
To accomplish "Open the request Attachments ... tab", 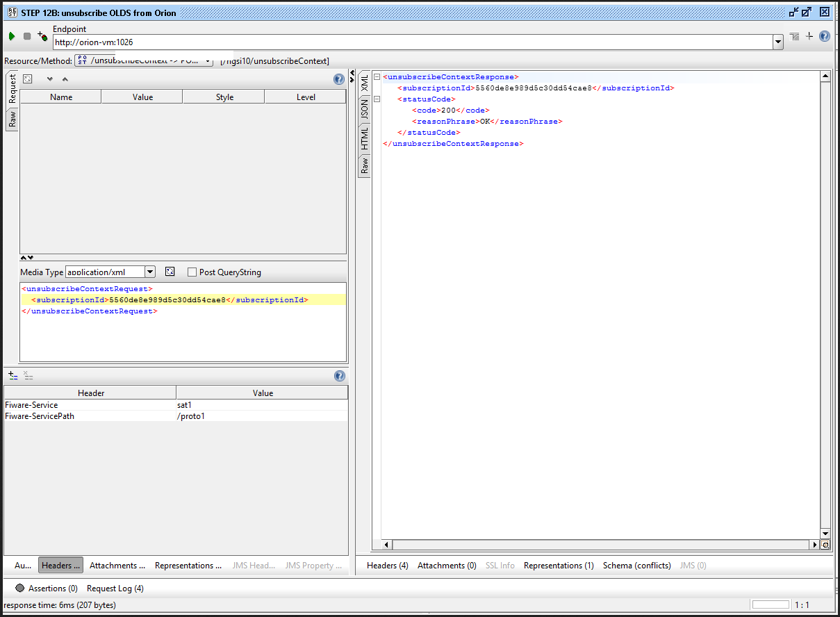I will pos(117,566).
